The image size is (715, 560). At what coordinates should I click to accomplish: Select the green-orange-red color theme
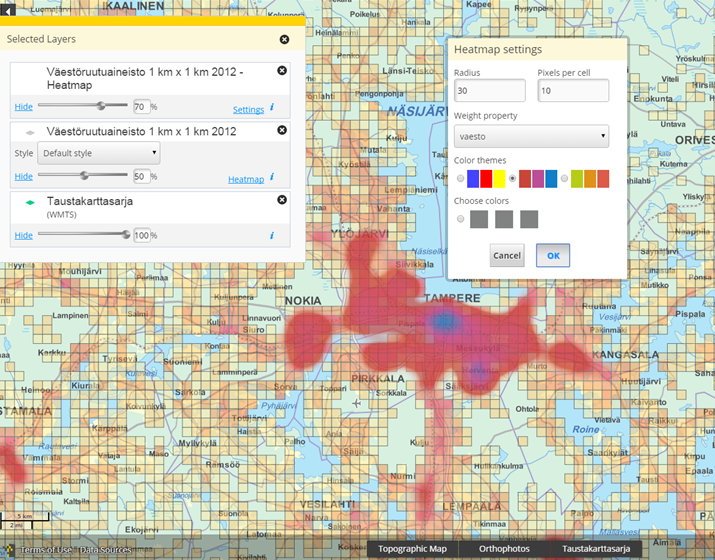(564, 179)
